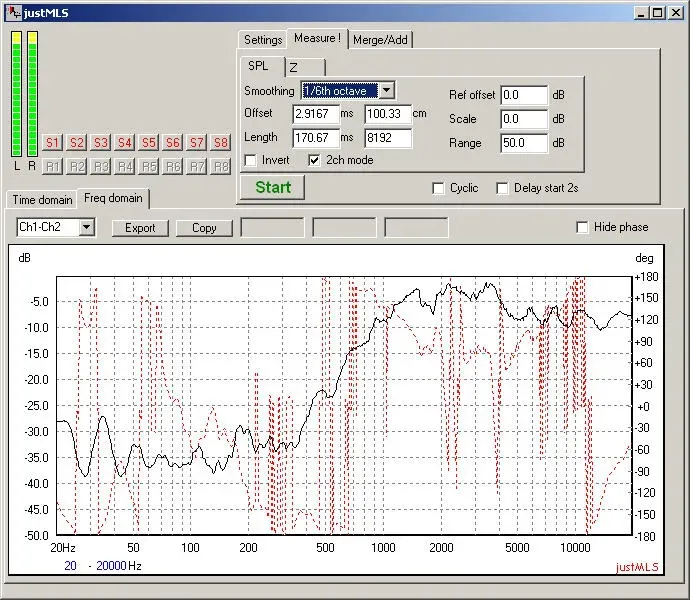Click recall slot R3
Image resolution: width=690 pixels, height=600 pixels.
pyautogui.click(x=101, y=167)
